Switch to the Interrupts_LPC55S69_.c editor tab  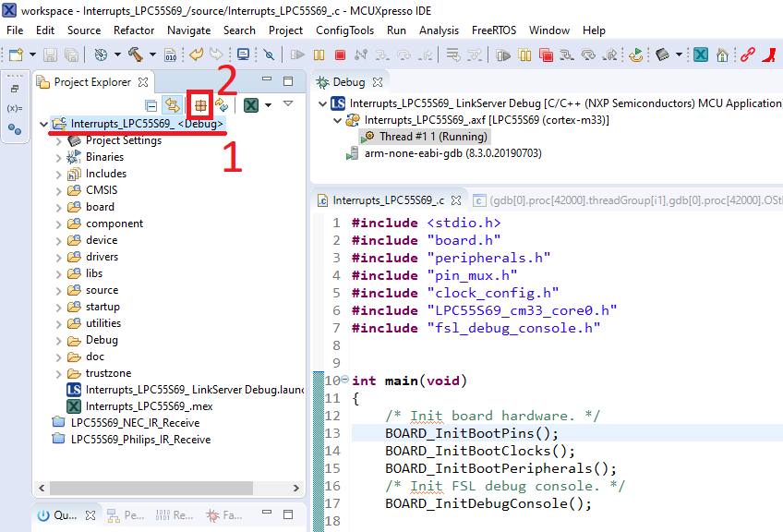point(388,199)
